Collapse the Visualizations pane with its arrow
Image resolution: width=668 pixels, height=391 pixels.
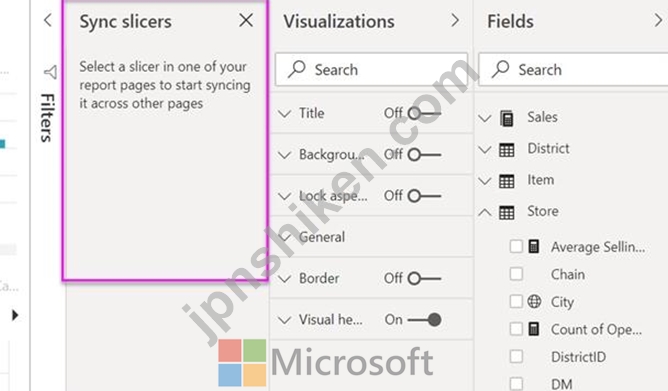pos(455,20)
